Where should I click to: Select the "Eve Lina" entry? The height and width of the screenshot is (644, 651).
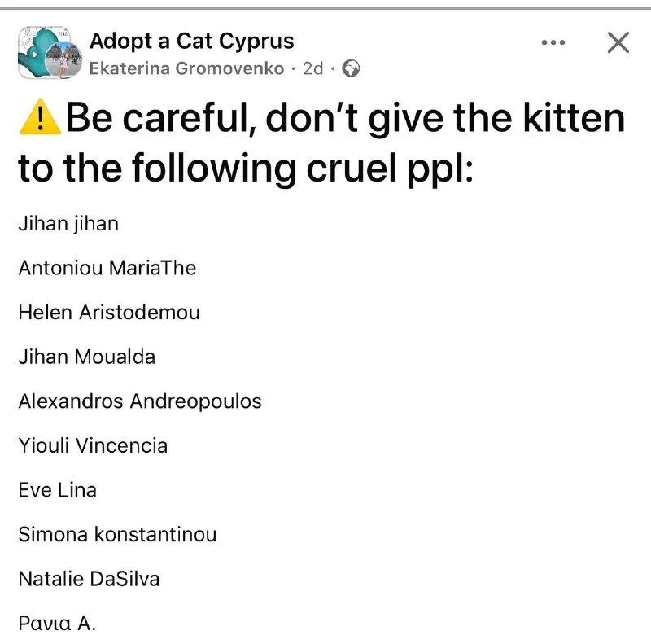point(57,490)
